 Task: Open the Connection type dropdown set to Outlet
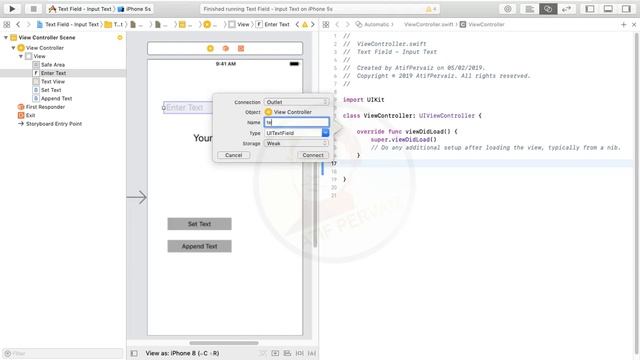coord(296,102)
